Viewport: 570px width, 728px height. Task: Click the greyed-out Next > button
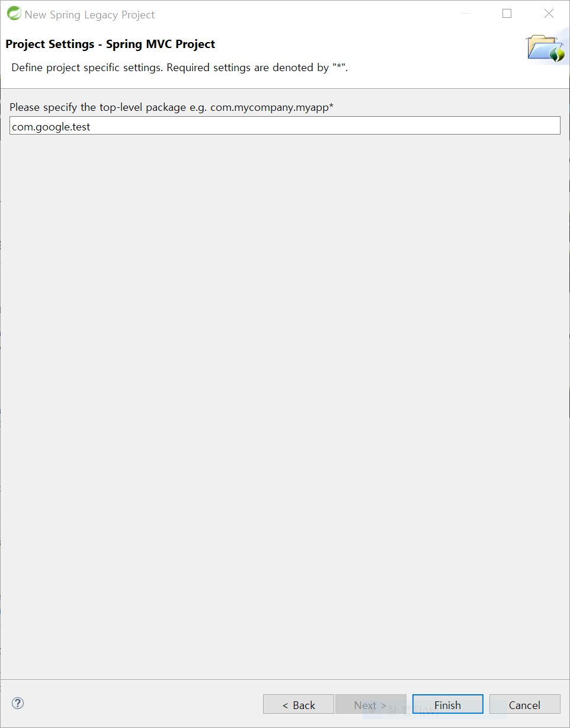tap(370, 704)
